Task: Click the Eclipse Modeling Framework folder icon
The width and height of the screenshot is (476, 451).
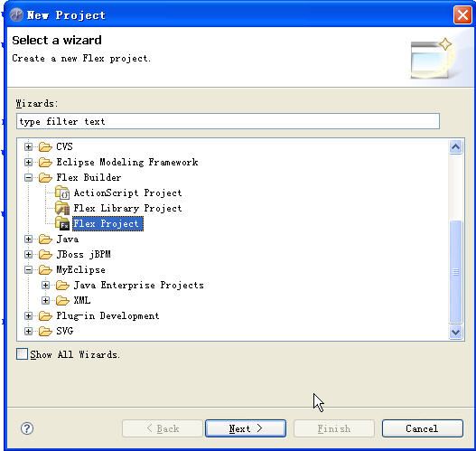Action: click(x=45, y=162)
